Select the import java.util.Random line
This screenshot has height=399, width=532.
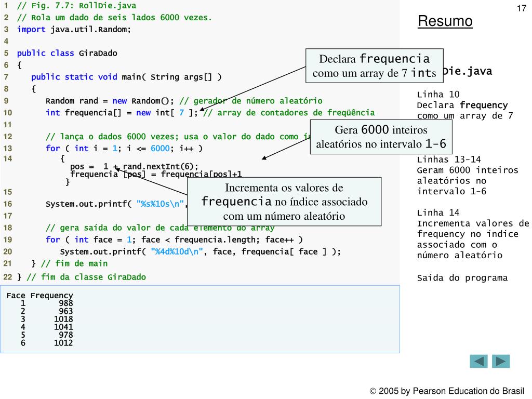point(74,30)
